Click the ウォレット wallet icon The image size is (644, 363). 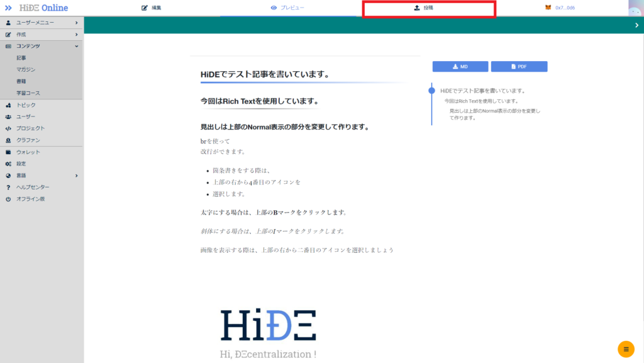tap(8, 152)
